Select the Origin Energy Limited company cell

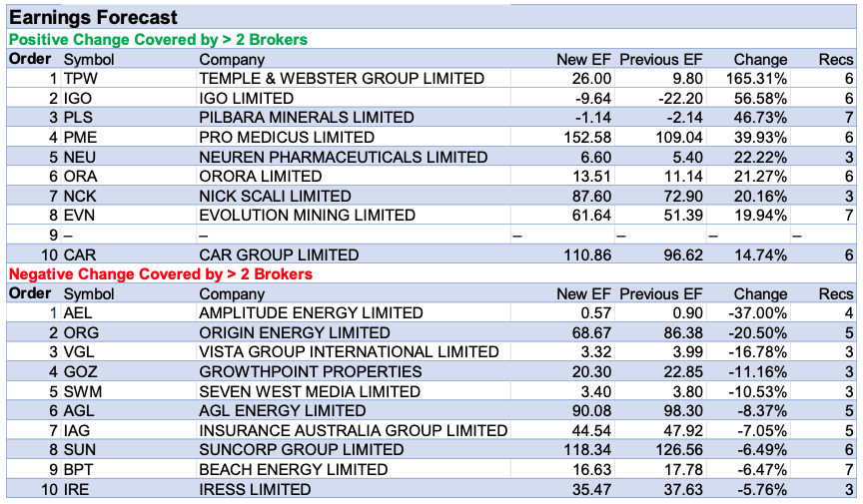coord(295,332)
